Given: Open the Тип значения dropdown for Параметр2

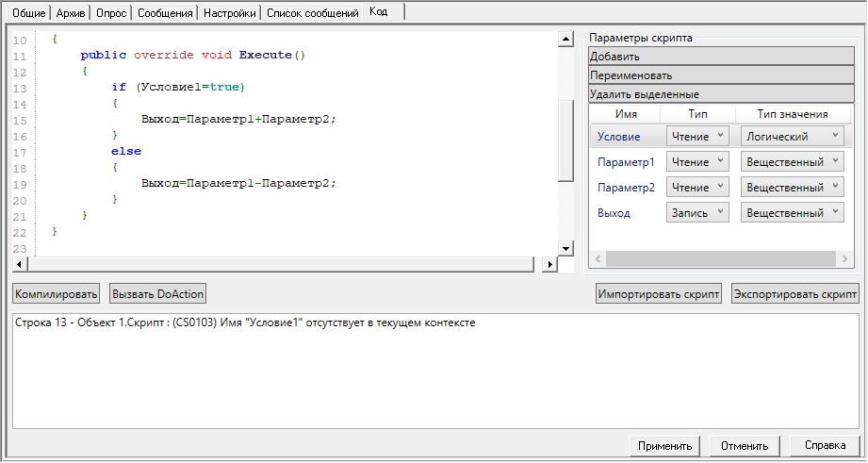Looking at the screenshot, I should [x=793, y=188].
